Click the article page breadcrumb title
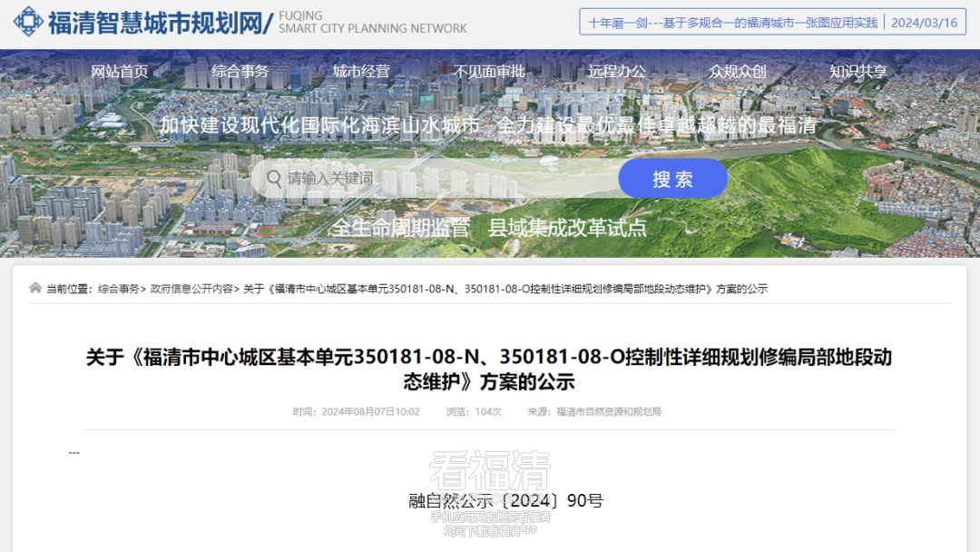 [x=505, y=289]
